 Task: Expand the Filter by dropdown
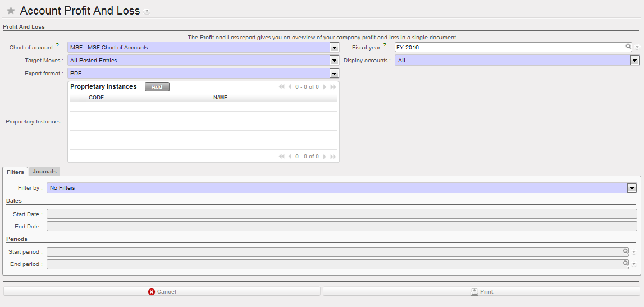tap(632, 188)
